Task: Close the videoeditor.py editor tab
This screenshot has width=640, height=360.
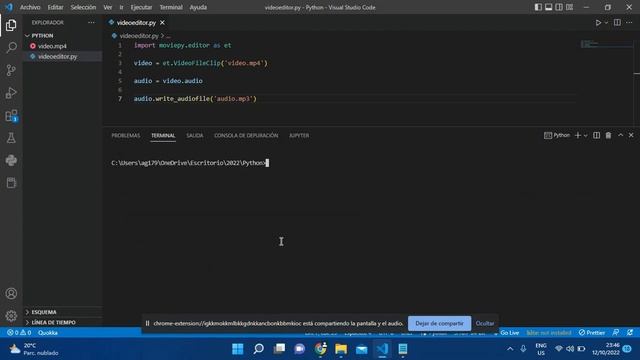Action: [x=162, y=23]
